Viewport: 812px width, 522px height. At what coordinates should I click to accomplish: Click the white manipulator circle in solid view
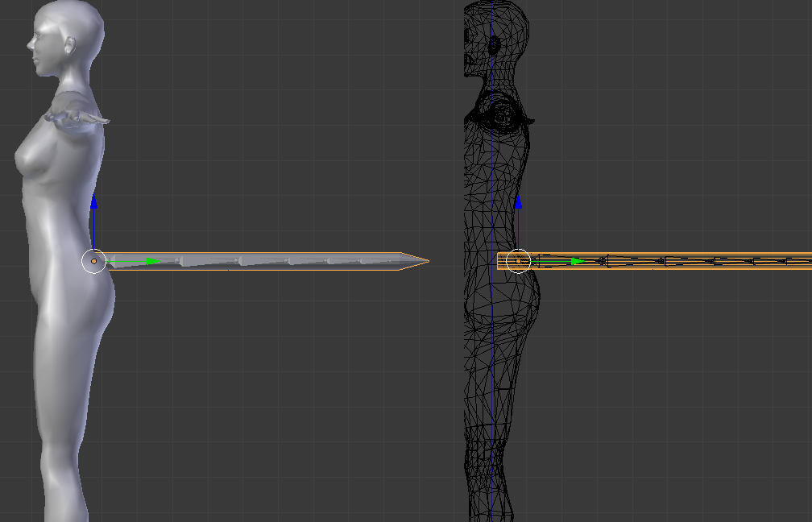pos(93,261)
